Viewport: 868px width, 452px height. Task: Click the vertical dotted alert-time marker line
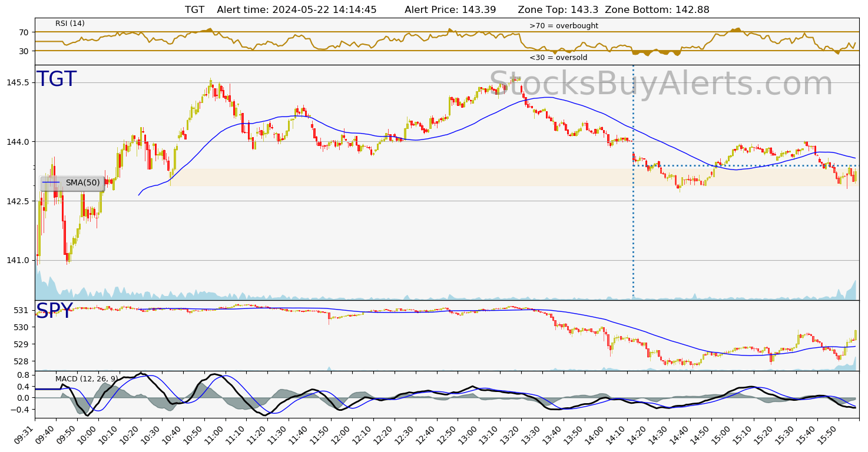(633, 182)
